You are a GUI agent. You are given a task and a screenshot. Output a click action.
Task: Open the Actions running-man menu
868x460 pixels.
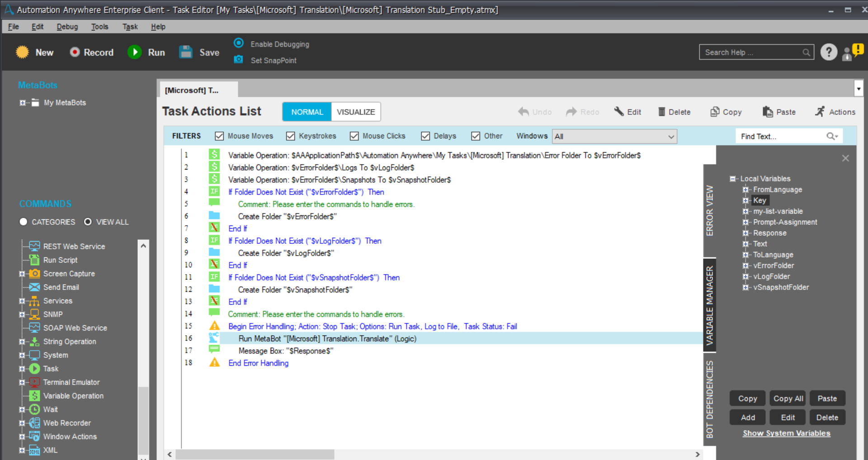pyautogui.click(x=835, y=112)
